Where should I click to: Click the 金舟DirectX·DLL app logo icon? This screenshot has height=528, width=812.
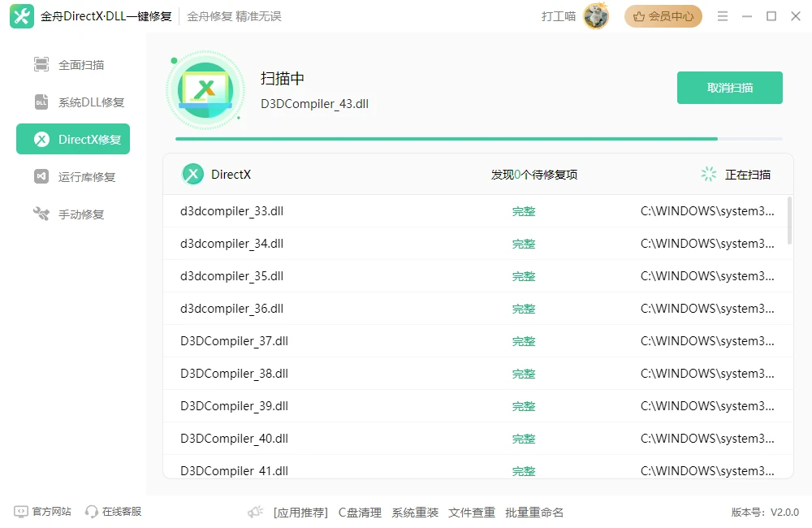22,16
